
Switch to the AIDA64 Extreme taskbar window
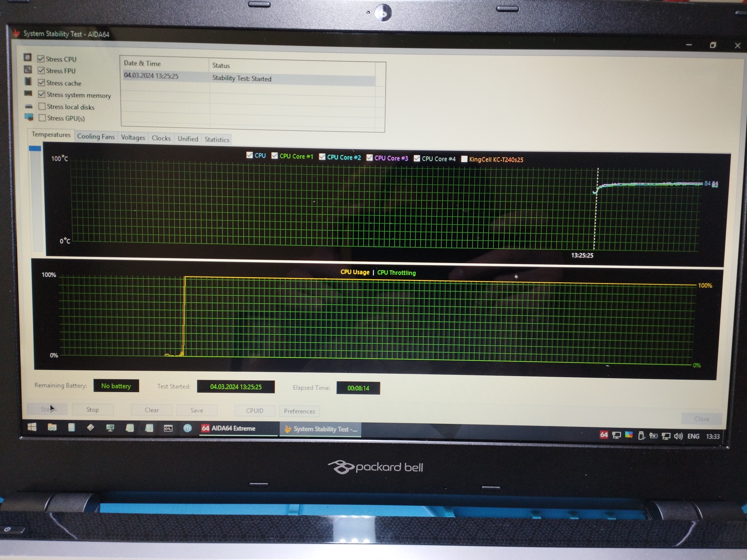pos(238,429)
